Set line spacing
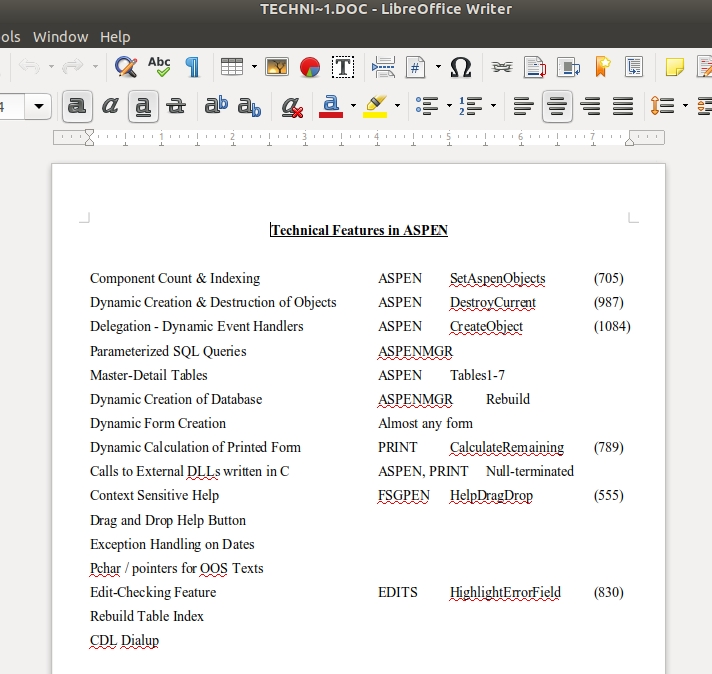 [663, 106]
